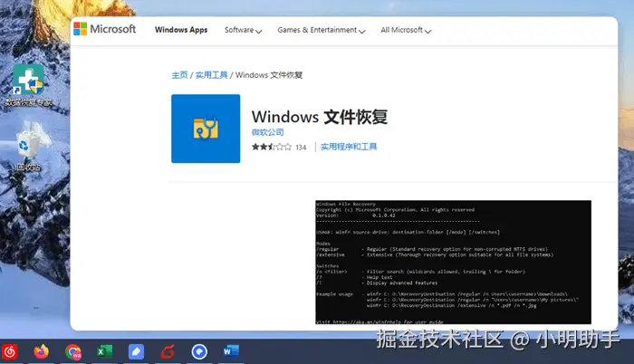The height and width of the screenshot is (364, 634).
Task: Open the red bird app in taskbar
Action: pos(168,352)
